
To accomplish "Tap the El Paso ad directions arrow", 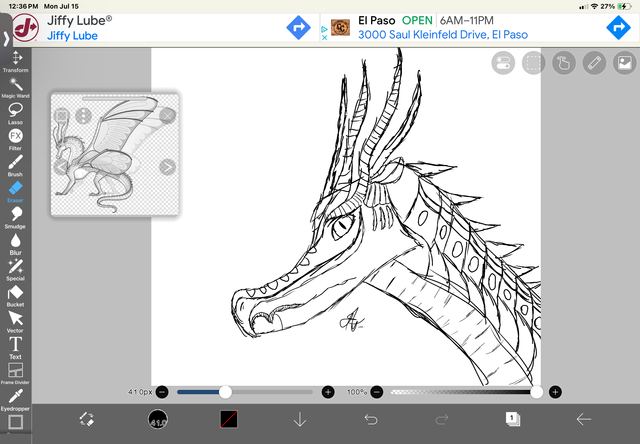I will click(x=618, y=28).
